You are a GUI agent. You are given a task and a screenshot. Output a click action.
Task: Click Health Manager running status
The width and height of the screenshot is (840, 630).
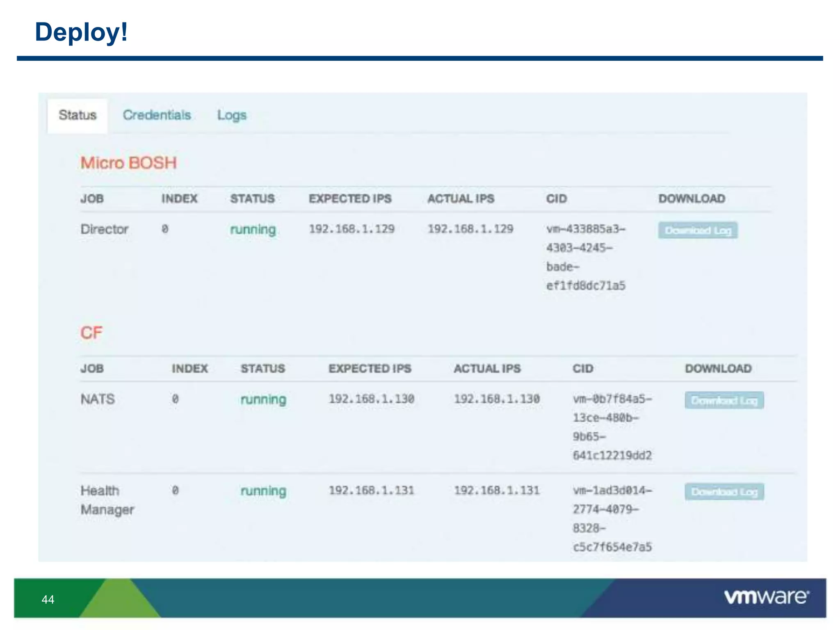[x=263, y=491]
